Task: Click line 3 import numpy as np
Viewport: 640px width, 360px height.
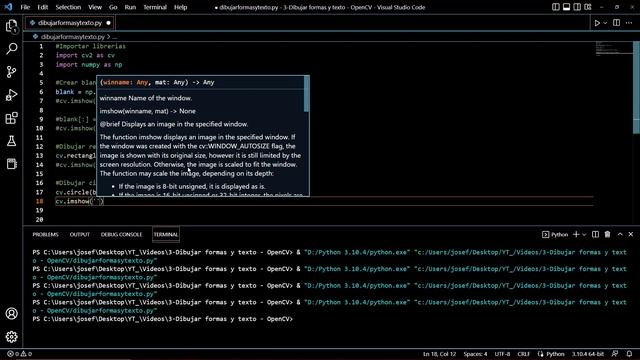Action: coord(89,64)
